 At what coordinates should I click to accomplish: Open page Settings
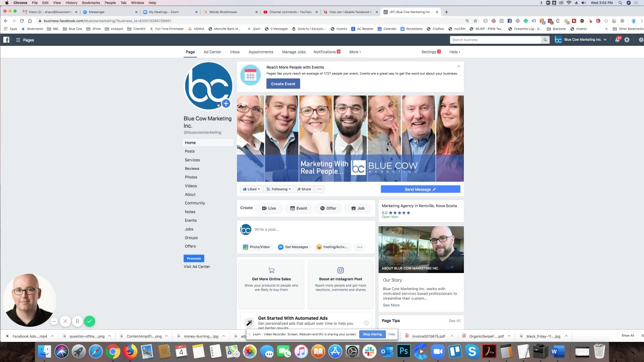tap(431, 52)
